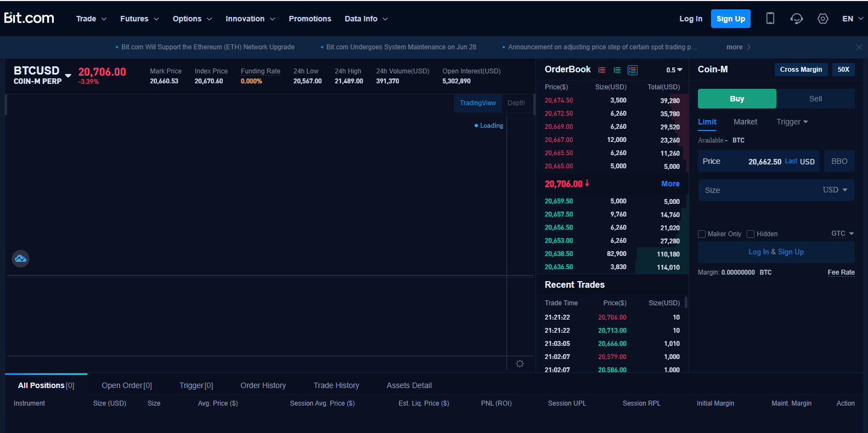Show combined order book view
This screenshot has width=868, height=433.
(x=633, y=70)
